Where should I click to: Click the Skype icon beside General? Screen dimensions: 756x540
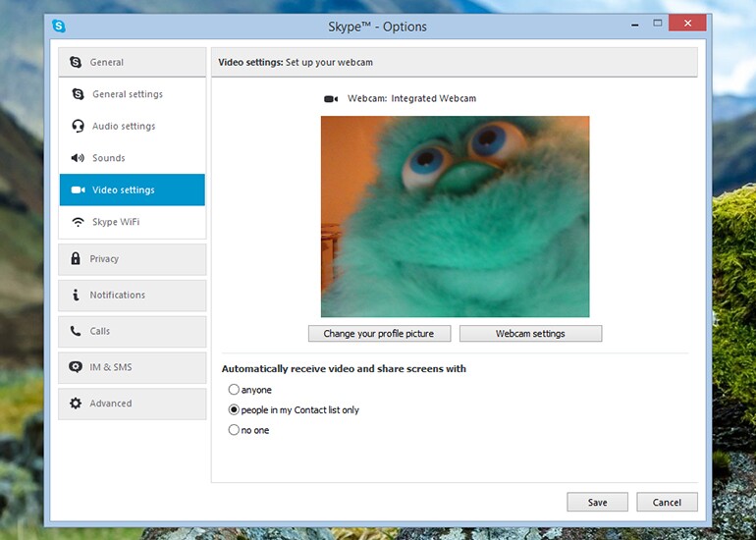point(76,62)
